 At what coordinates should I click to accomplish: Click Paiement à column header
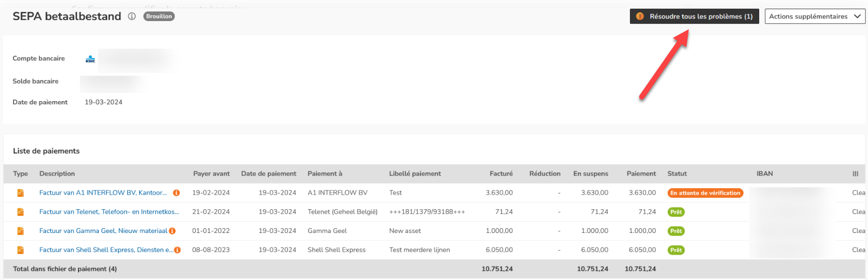click(x=325, y=174)
